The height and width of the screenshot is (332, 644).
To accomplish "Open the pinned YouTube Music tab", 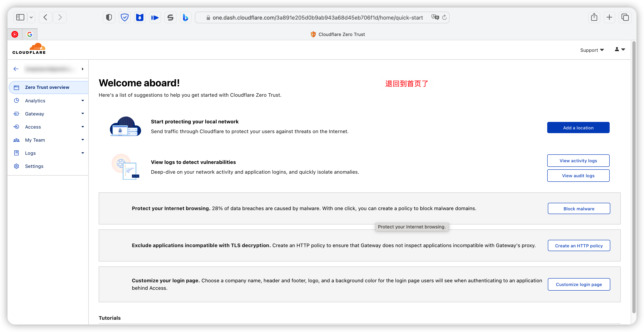I will click(15, 34).
